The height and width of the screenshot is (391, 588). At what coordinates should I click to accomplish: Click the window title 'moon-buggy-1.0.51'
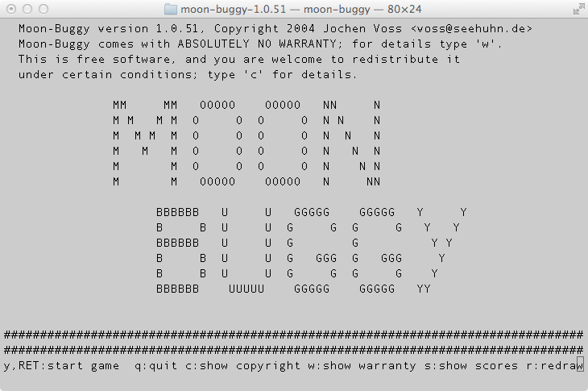(233, 9)
